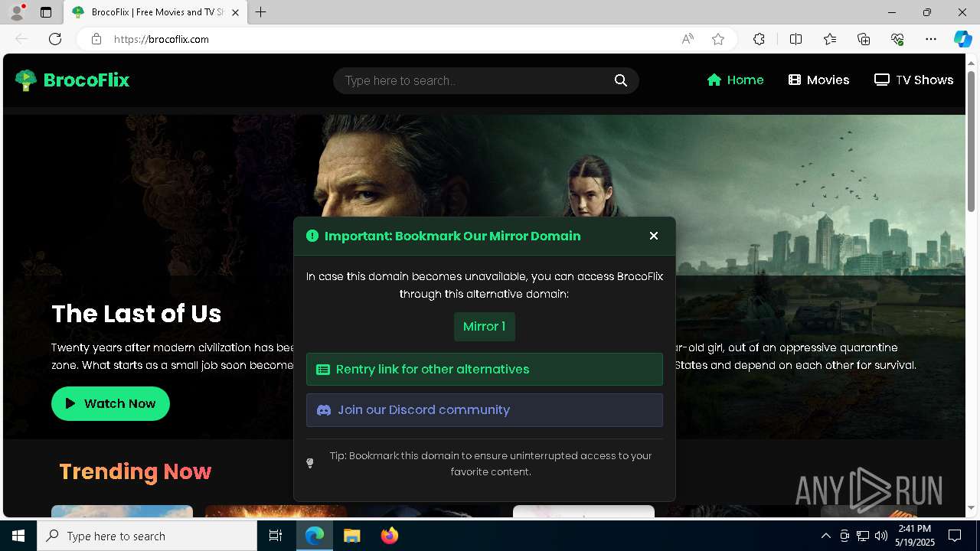Open the taskbar clock and date
Screen dimensions: 980x551
click(914, 536)
